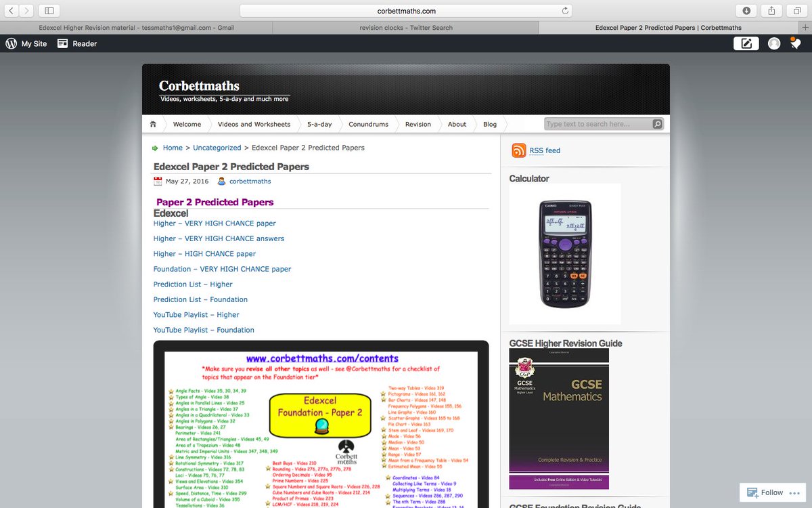This screenshot has width=812, height=508.
Task: Click the corbettmaths author link
Action: 250,182
